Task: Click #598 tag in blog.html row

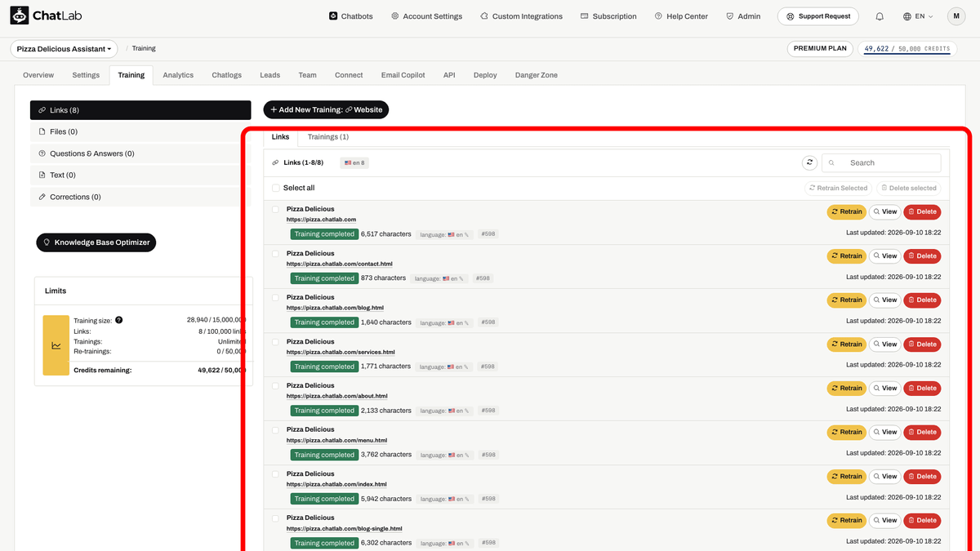Action: pos(488,322)
